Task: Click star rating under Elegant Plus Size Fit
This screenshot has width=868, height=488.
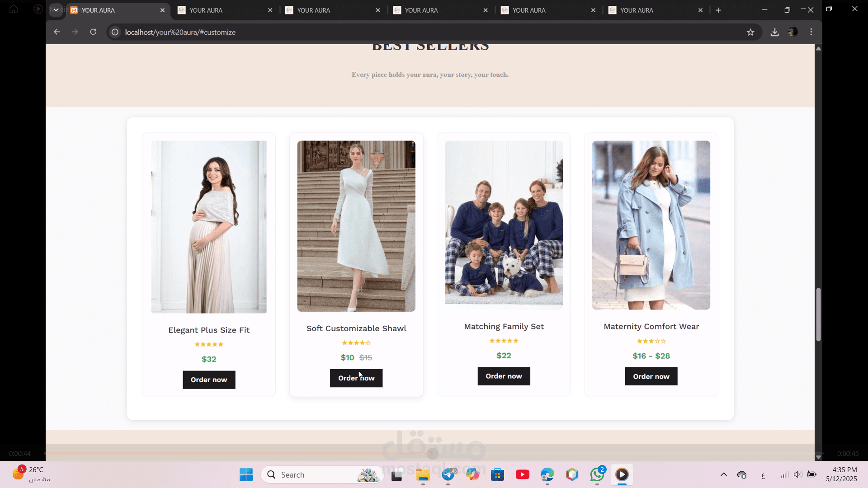Action: click(209, 344)
